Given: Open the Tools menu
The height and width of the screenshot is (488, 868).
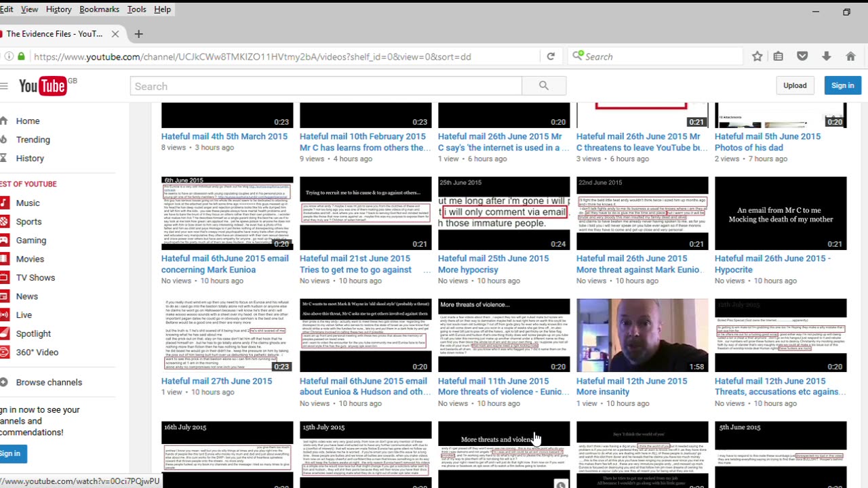Looking at the screenshot, I should (x=136, y=9).
